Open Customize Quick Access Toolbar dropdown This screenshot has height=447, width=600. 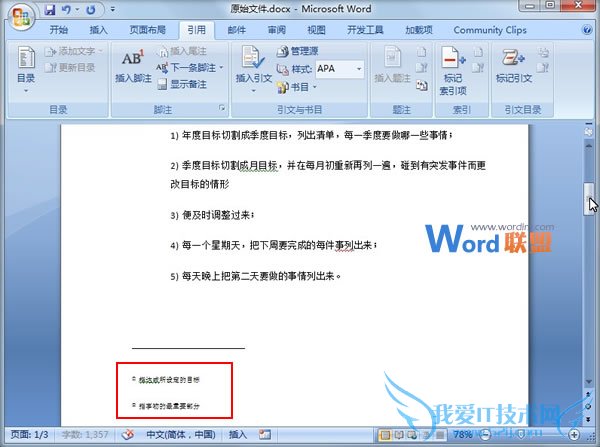tap(112, 10)
